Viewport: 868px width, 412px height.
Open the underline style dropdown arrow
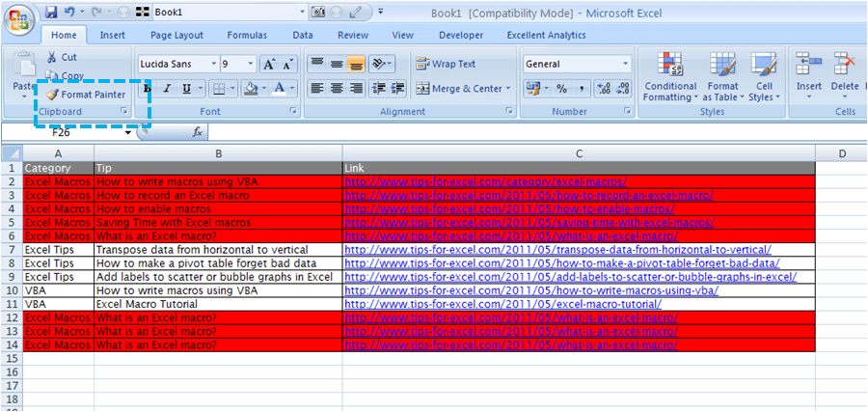(x=200, y=88)
